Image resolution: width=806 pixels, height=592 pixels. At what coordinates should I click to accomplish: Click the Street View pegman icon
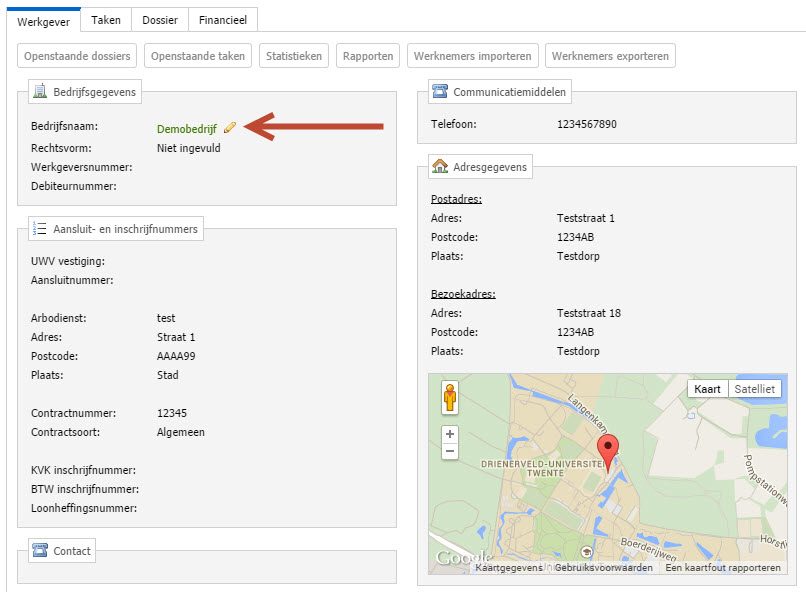tap(450, 398)
